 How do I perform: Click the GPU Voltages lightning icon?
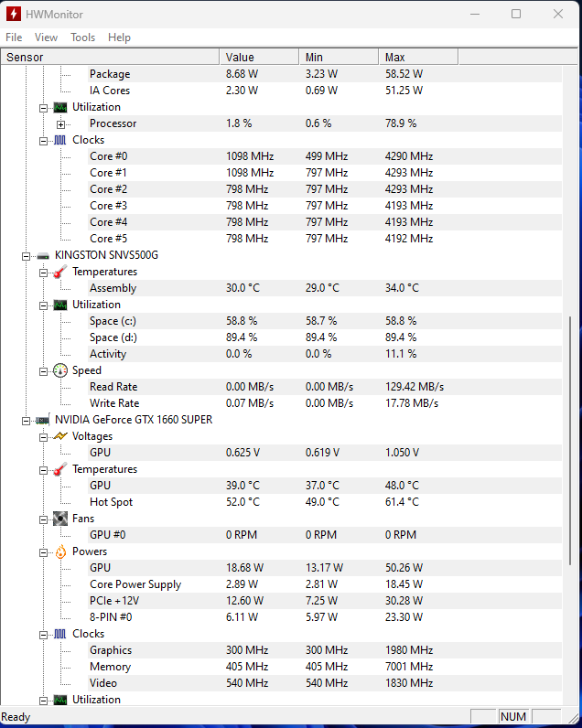coord(60,436)
